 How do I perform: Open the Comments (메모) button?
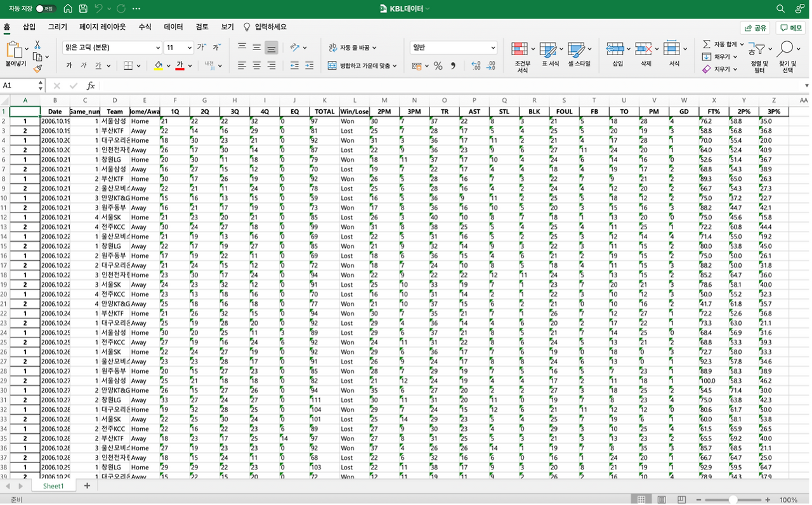(791, 28)
